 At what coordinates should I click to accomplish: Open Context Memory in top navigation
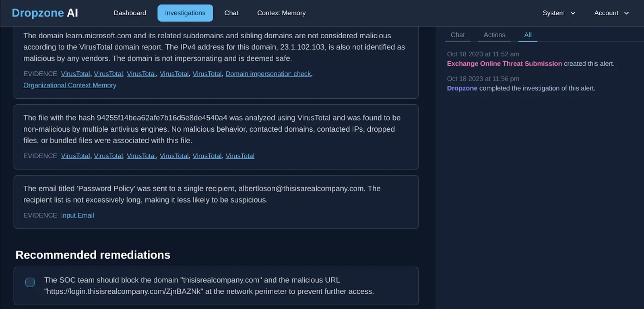pyautogui.click(x=281, y=13)
